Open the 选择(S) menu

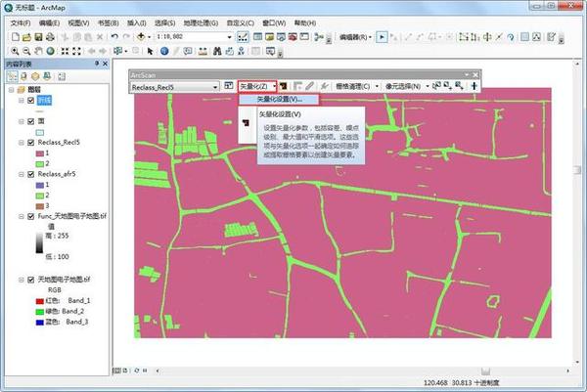pos(164,22)
